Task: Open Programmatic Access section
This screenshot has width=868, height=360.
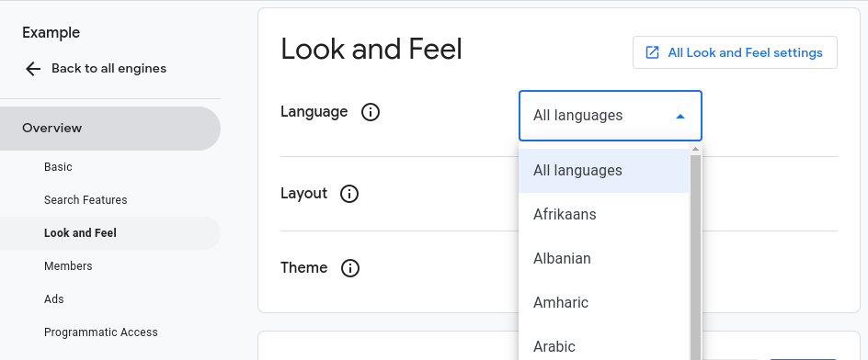Action: coord(101,332)
